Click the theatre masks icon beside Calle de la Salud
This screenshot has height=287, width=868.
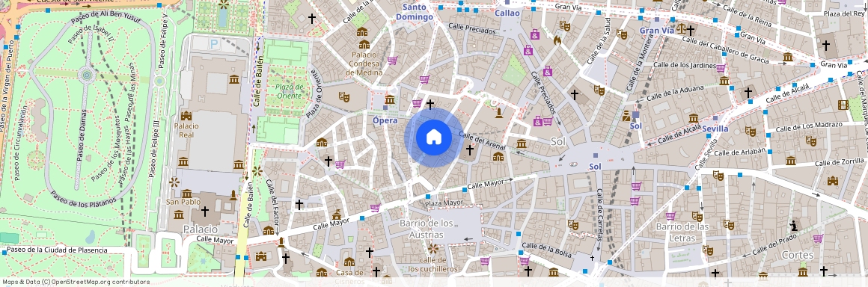coord(622,34)
